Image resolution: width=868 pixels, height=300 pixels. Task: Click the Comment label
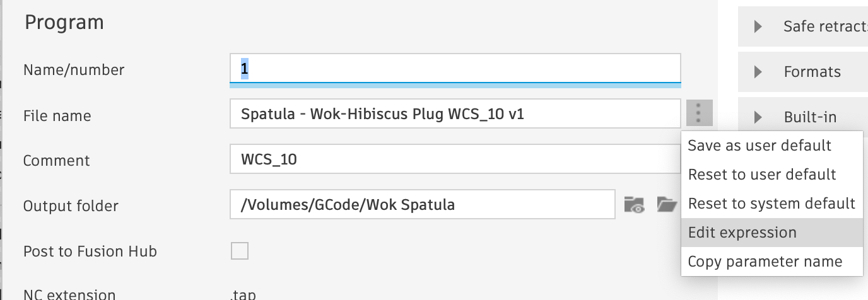click(56, 161)
